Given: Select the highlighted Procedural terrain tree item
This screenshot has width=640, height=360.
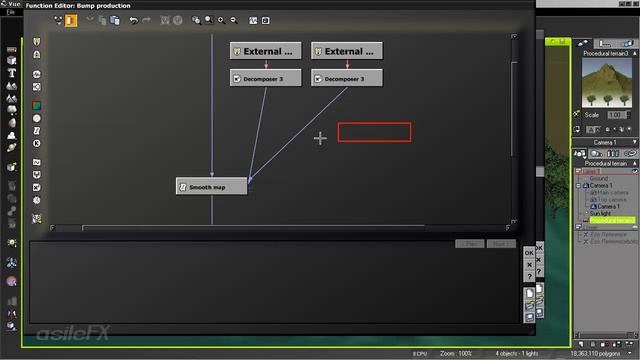Looking at the screenshot, I should click(x=612, y=220).
